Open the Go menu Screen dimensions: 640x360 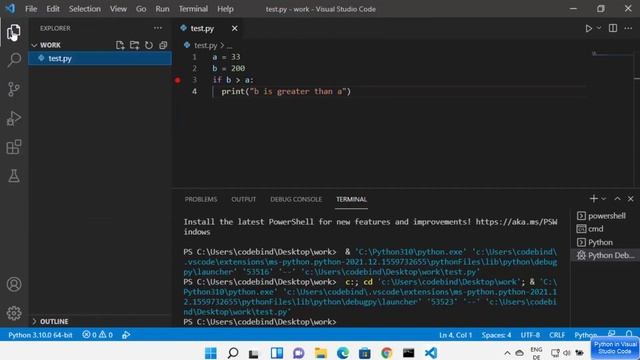tap(141, 9)
